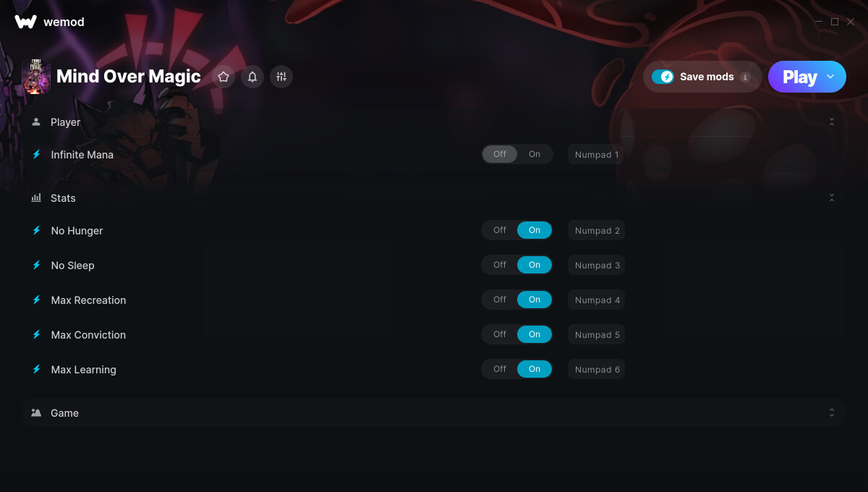
Task: Click the Stats category bar-chart icon
Action: 36,198
